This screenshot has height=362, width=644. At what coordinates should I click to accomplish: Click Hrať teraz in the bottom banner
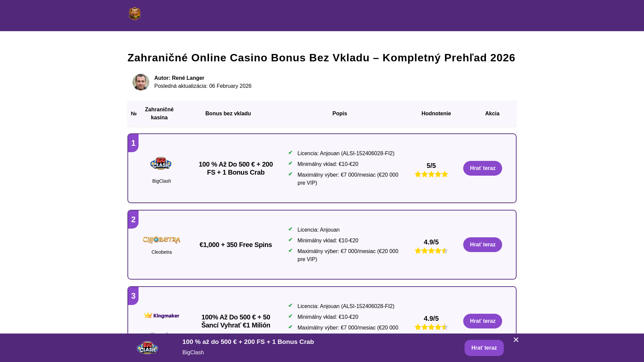[484, 348]
